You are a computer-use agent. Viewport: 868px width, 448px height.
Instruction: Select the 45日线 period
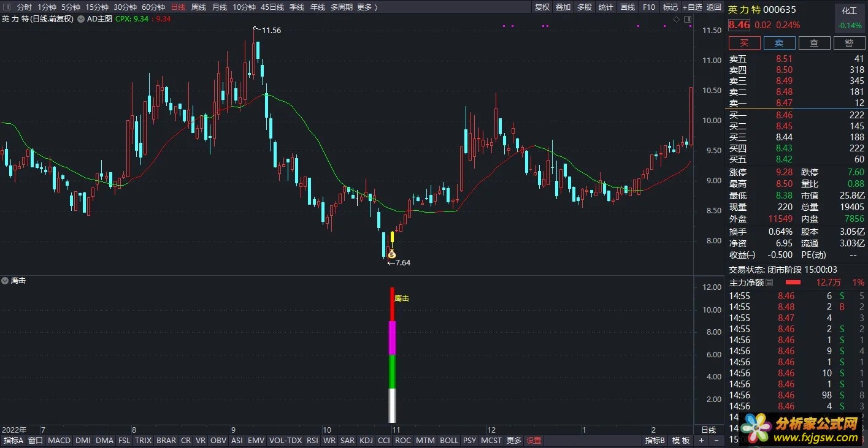[x=272, y=7]
